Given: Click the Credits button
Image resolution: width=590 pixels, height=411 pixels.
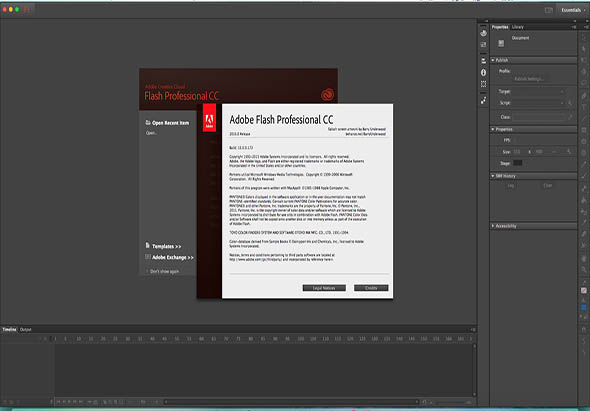Looking at the screenshot, I should click(x=371, y=288).
